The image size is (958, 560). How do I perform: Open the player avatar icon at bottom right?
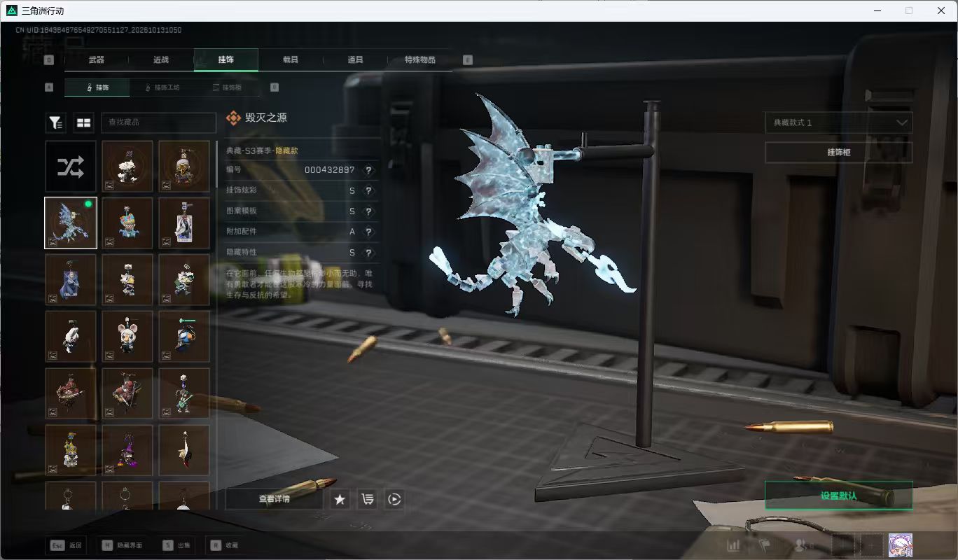900,545
